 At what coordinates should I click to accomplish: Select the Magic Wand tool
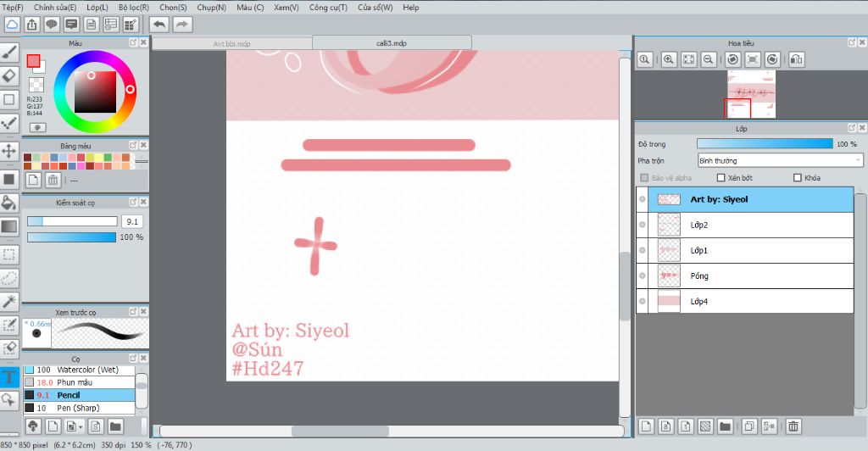(x=9, y=301)
